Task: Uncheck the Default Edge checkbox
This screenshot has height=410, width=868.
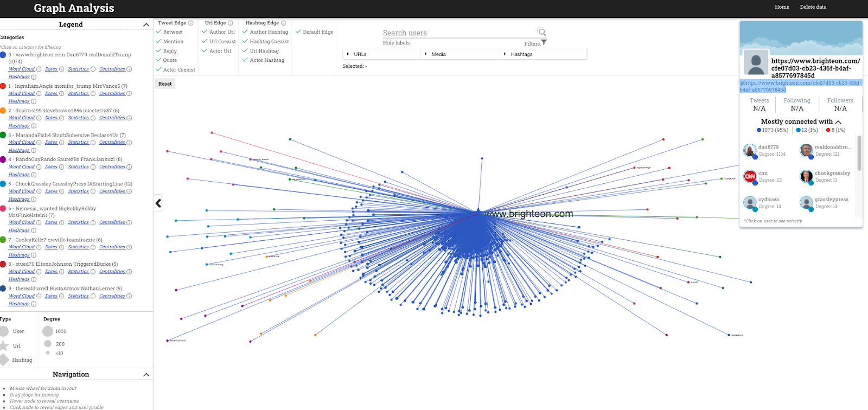Action: coord(298,32)
